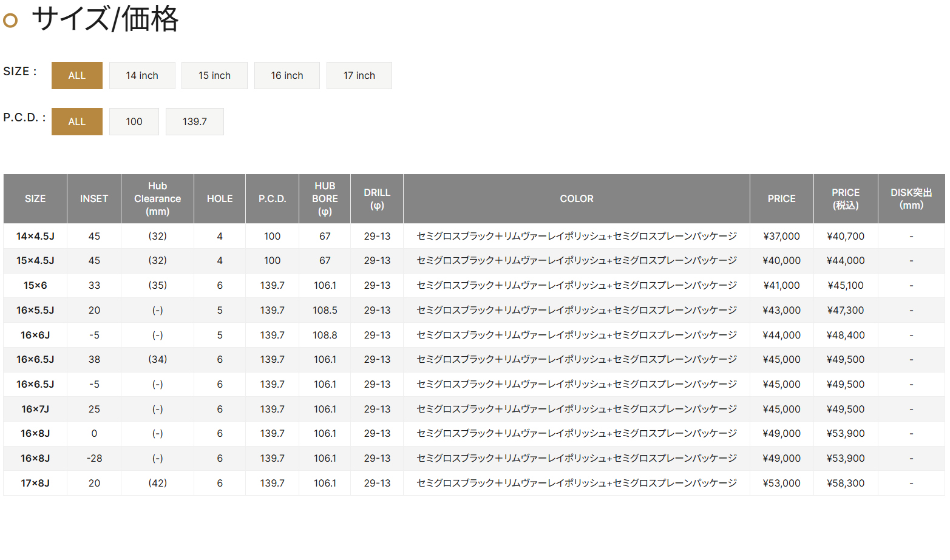Show only 16 inch wheels
Viewport: 950px width, 560px height.
tap(287, 76)
